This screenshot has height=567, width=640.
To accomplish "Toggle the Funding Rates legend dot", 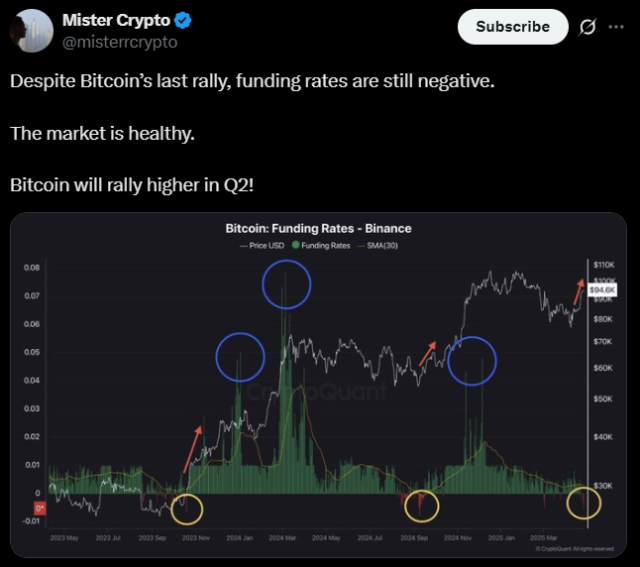I will coord(296,245).
